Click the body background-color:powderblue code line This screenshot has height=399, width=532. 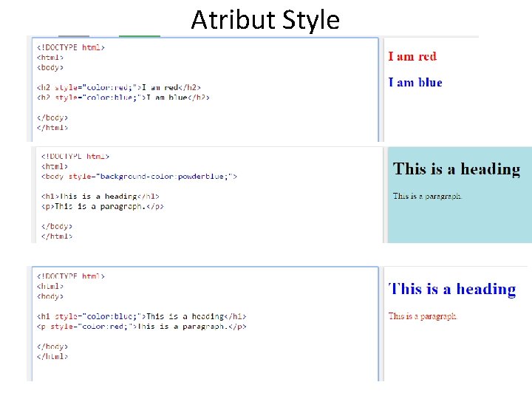click(139, 177)
